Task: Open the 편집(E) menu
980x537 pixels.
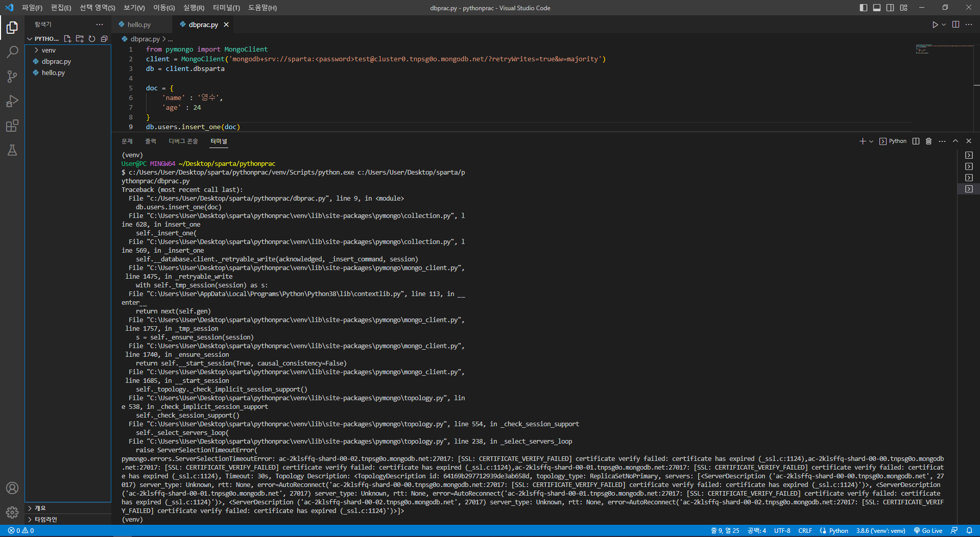Action: (61, 8)
